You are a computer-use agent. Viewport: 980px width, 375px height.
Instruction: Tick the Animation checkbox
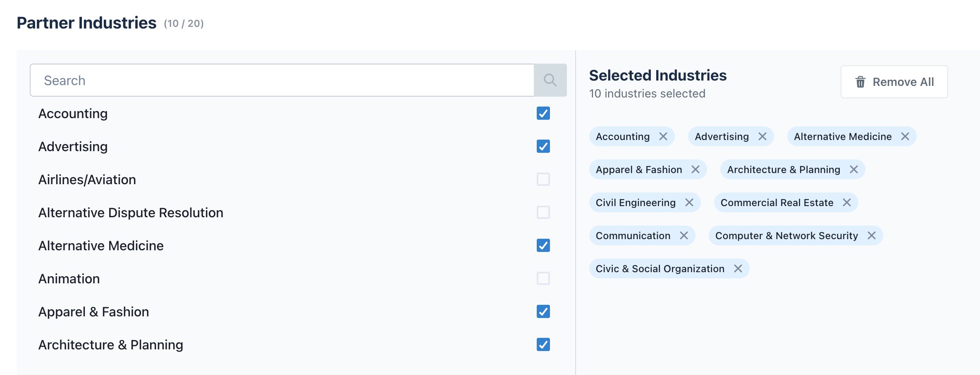coord(543,278)
